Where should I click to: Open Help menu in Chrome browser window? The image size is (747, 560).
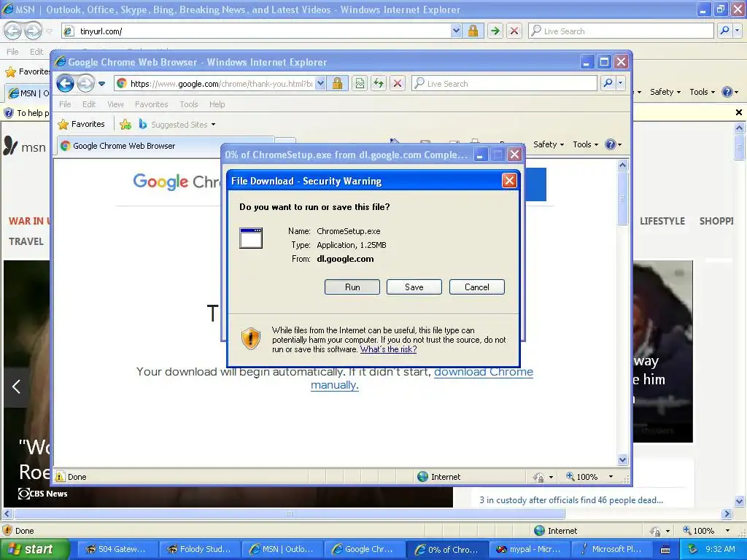click(x=217, y=104)
